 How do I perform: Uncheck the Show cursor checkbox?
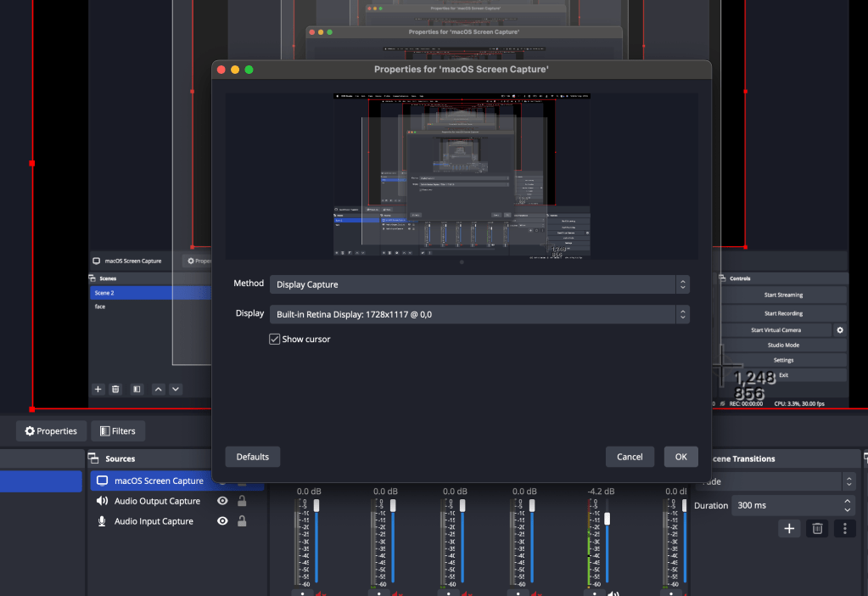pos(275,339)
